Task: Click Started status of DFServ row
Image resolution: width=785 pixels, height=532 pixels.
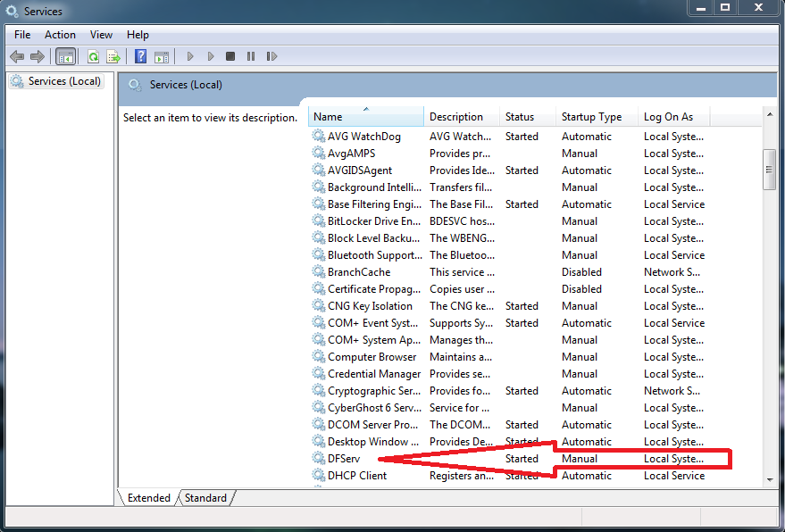Action: [x=522, y=459]
